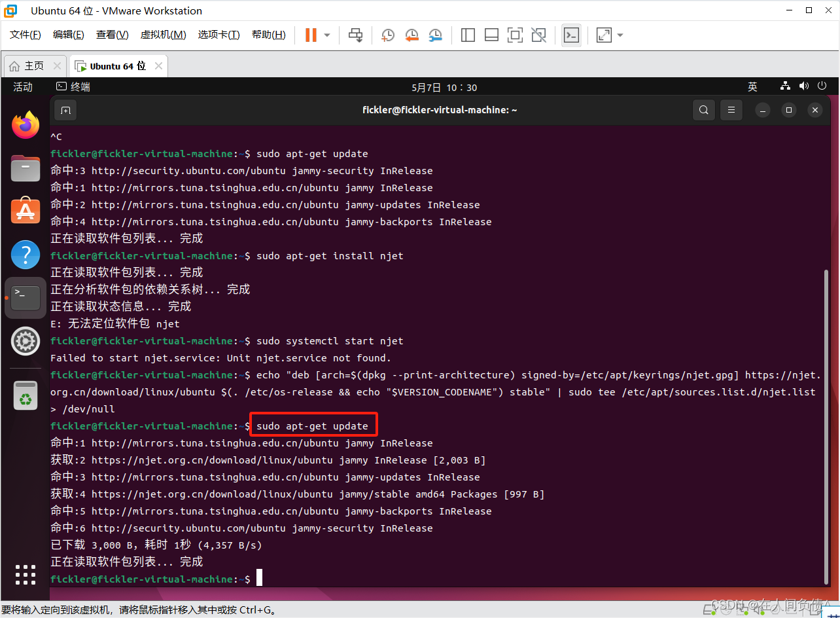
Task: Click the '正在分析软件包的依赖关系树' line
Action: (x=150, y=290)
